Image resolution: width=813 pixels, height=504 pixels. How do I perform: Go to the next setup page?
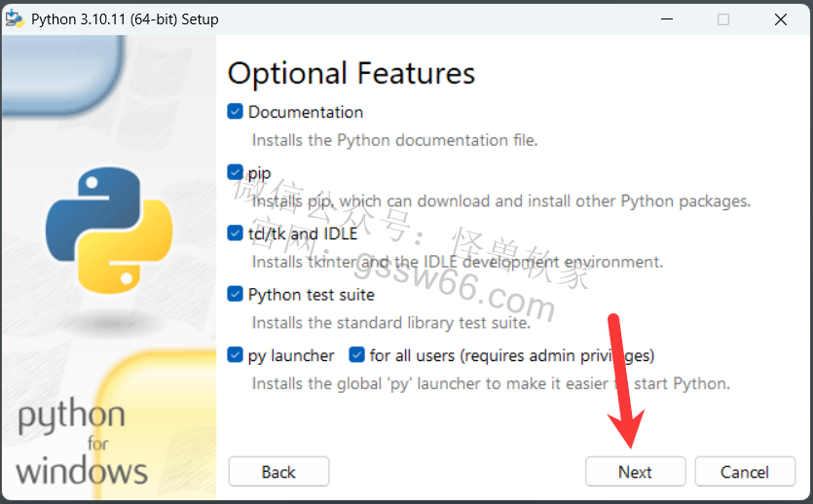pyautogui.click(x=635, y=471)
